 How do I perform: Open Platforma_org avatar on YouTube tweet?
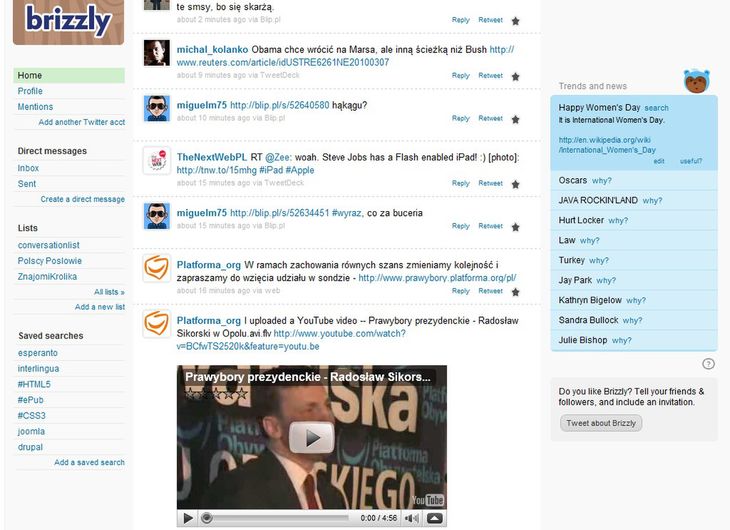pyautogui.click(x=156, y=323)
